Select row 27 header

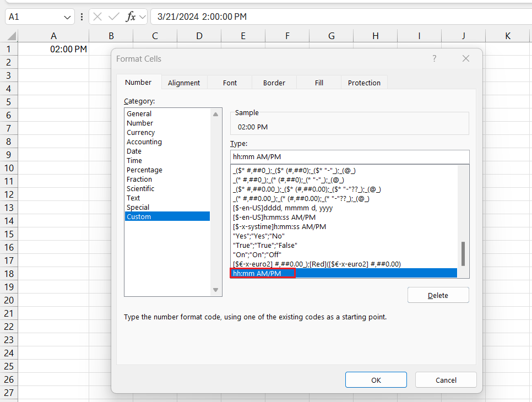pos(8,393)
